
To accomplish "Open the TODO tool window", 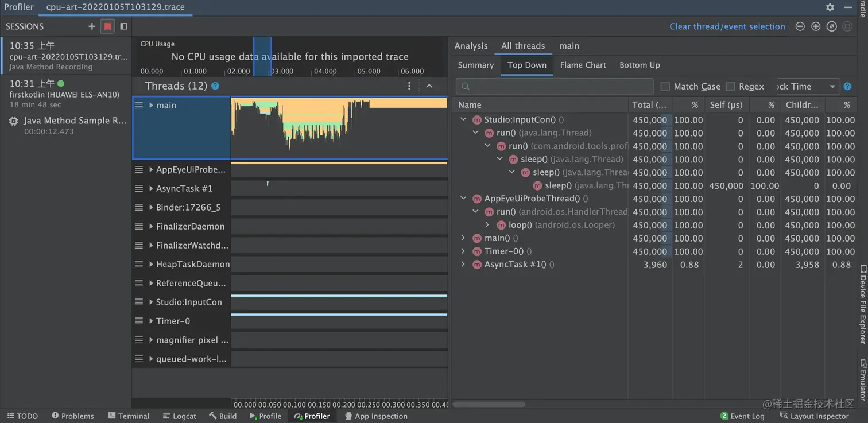I will pos(22,416).
